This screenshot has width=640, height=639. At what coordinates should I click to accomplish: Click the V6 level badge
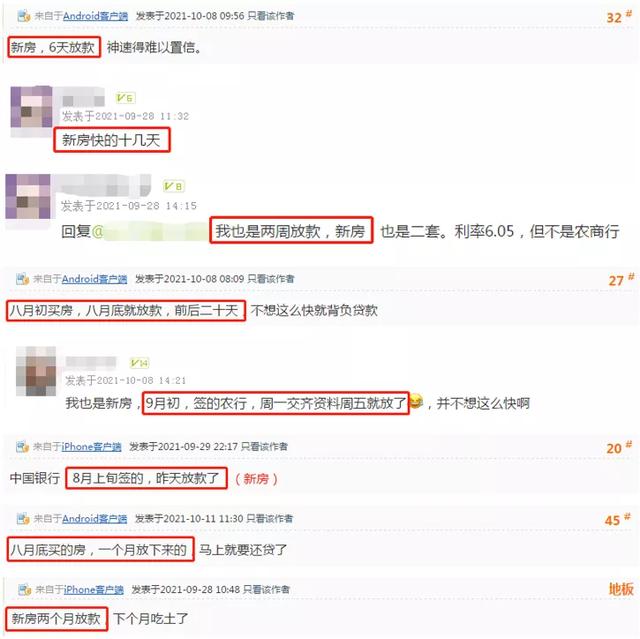point(125,98)
